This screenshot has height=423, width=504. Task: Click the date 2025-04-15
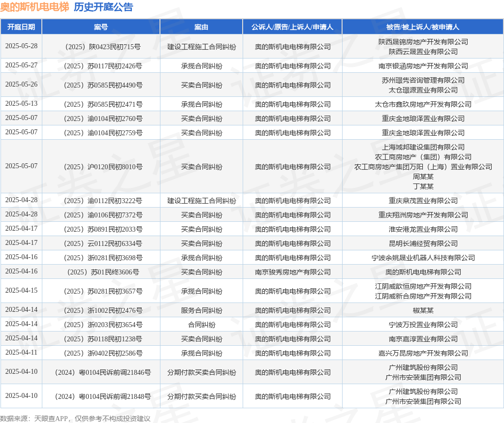21,290
